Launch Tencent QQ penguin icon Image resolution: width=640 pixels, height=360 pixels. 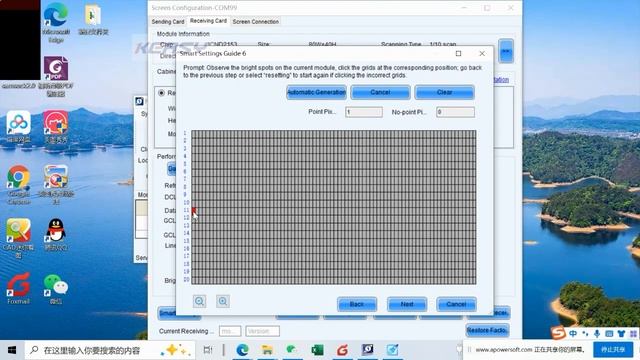56,234
